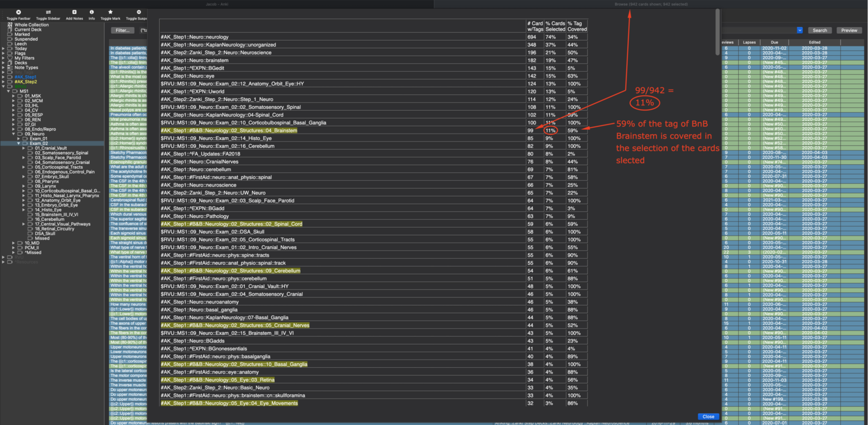Click the Leech tag icon in sidebar
This screenshot has height=425, width=868.
(10, 44)
